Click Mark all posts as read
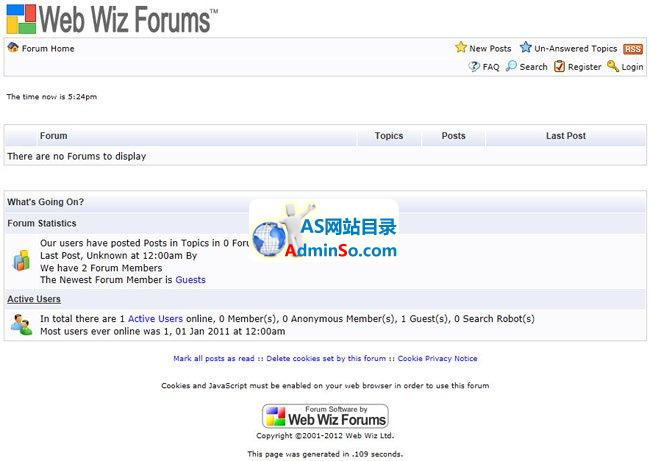The width and height of the screenshot is (650, 461). click(214, 359)
